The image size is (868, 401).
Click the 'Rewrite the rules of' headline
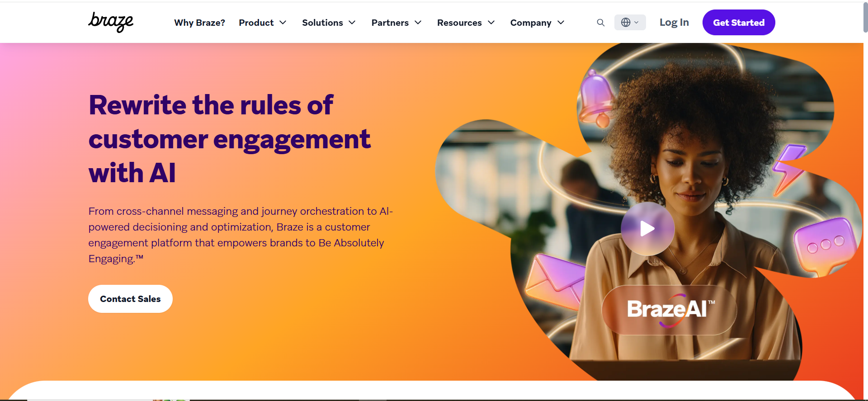(211, 105)
